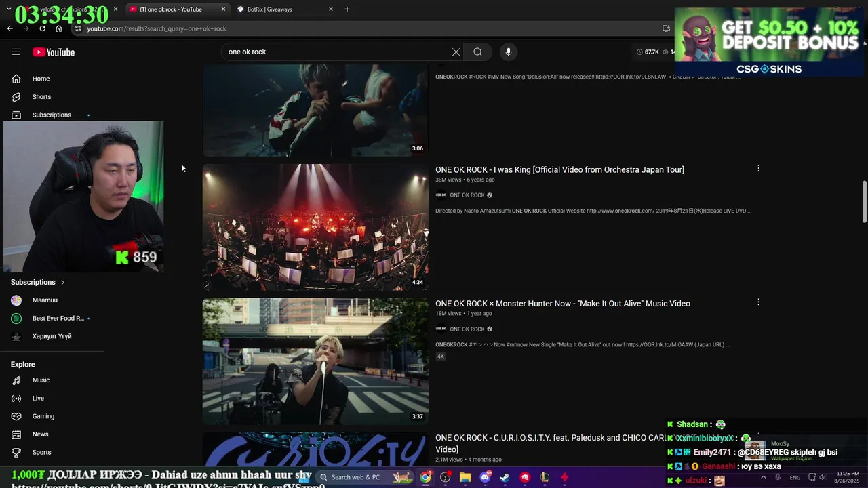The width and height of the screenshot is (868, 488).
Task: Click the 4K badge on Make It Out Alive
Action: point(440,357)
